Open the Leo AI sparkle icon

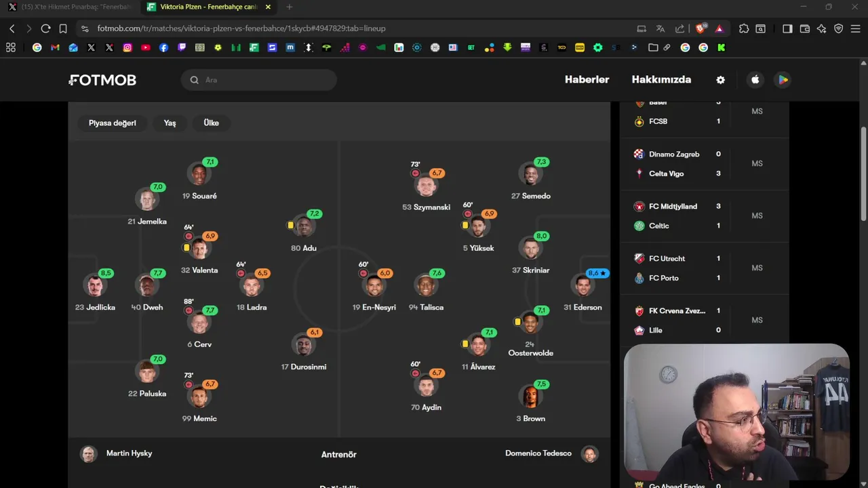pyautogui.click(x=822, y=28)
